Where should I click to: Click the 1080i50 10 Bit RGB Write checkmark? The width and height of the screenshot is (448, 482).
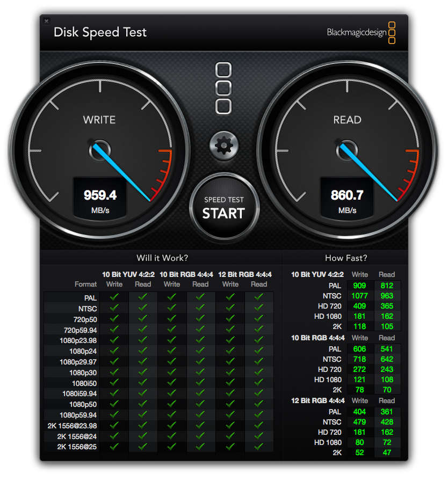(172, 383)
